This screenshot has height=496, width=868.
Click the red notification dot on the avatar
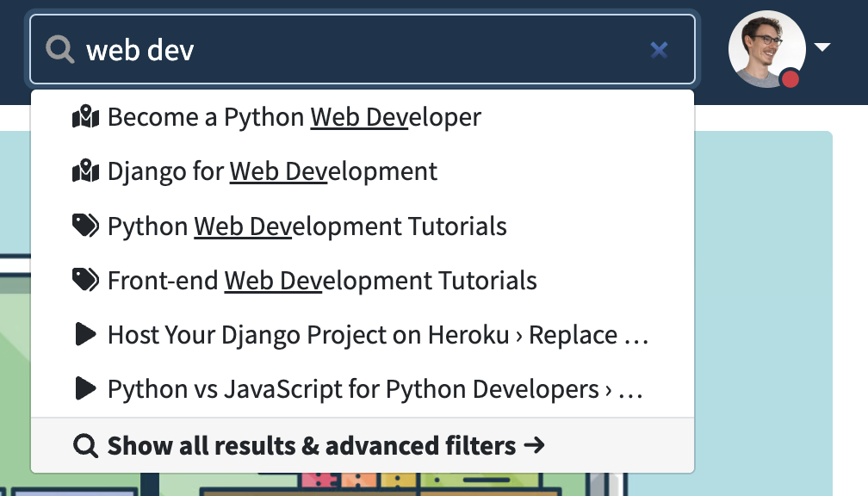click(790, 77)
